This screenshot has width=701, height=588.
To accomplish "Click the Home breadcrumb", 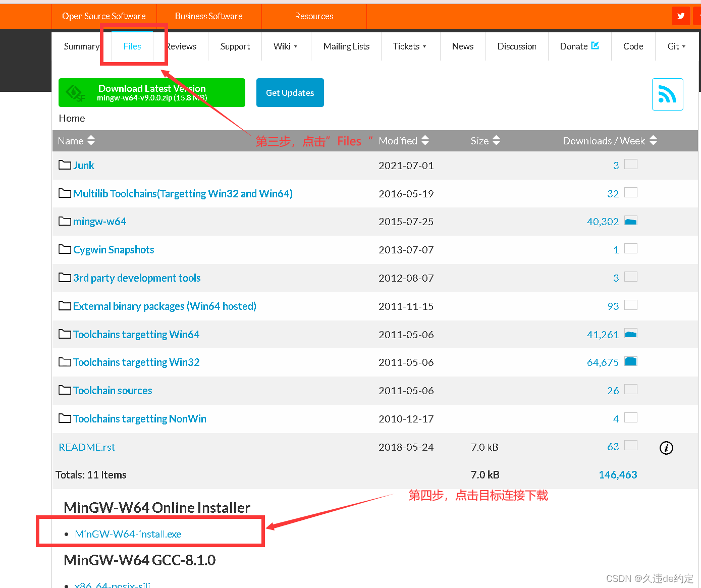I will tap(72, 118).
